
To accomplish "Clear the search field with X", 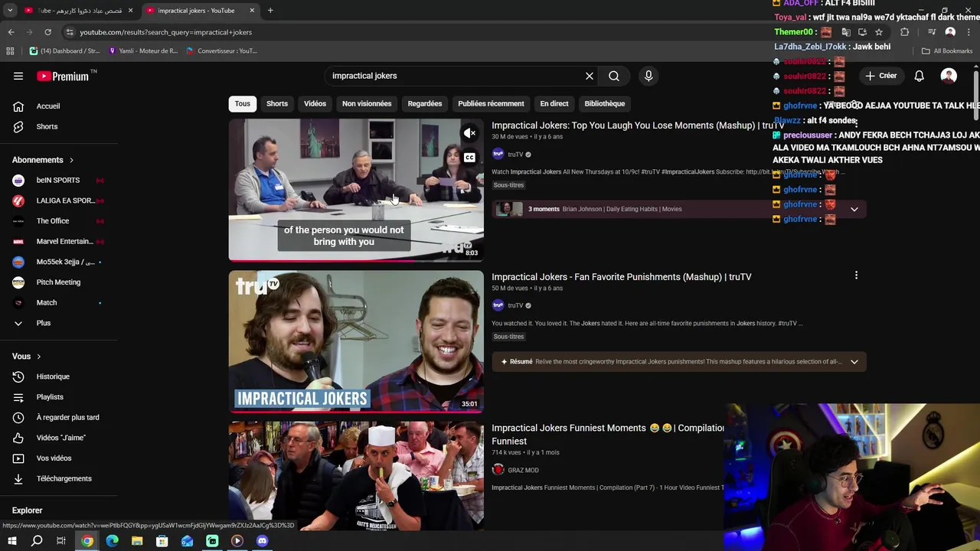I will 590,76.
